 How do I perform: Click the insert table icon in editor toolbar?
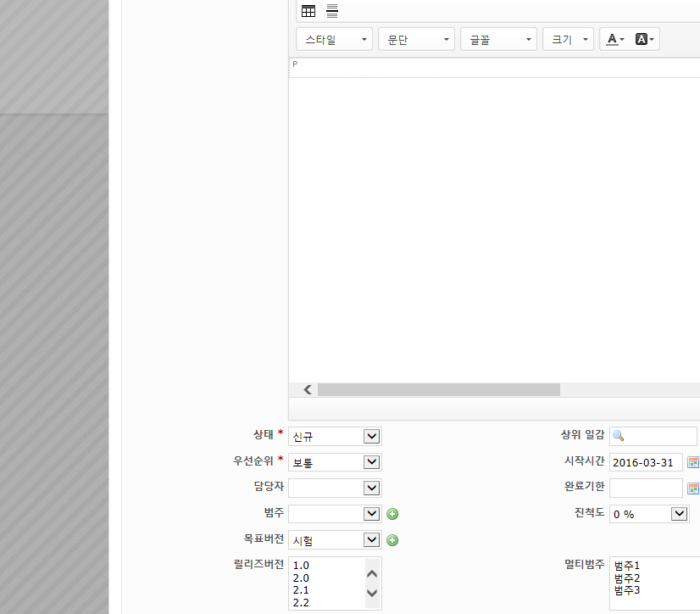click(308, 11)
